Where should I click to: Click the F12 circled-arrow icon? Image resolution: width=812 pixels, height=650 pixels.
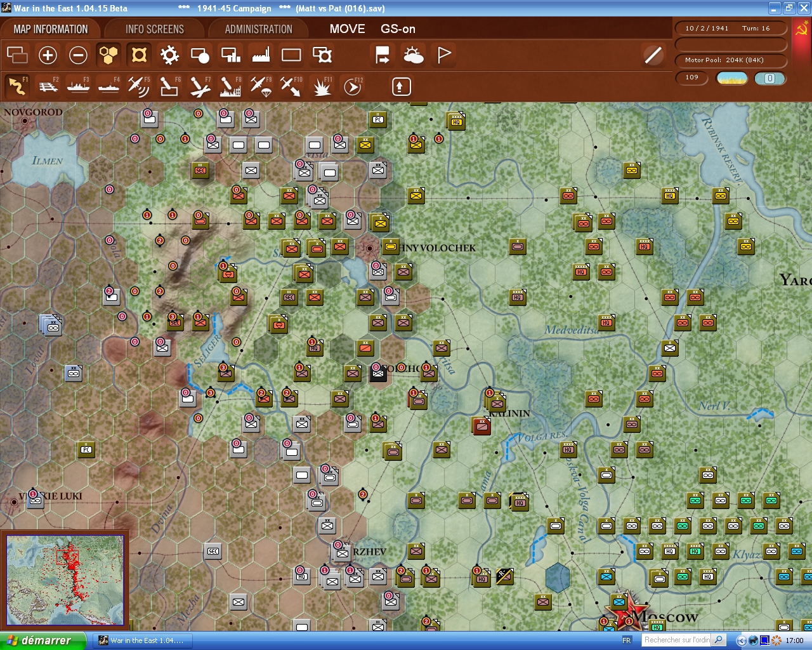(x=353, y=86)
